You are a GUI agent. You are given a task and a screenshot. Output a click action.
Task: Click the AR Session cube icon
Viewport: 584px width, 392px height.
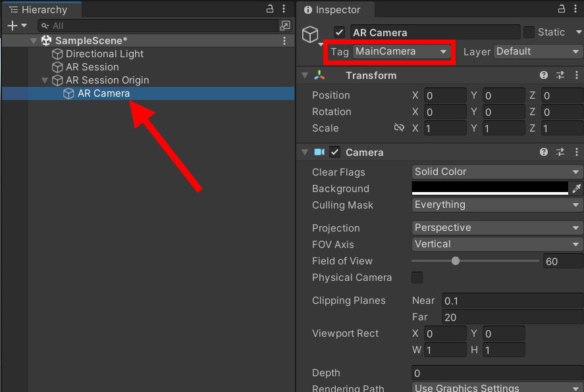pyautogui.click(x=57, y=67)
